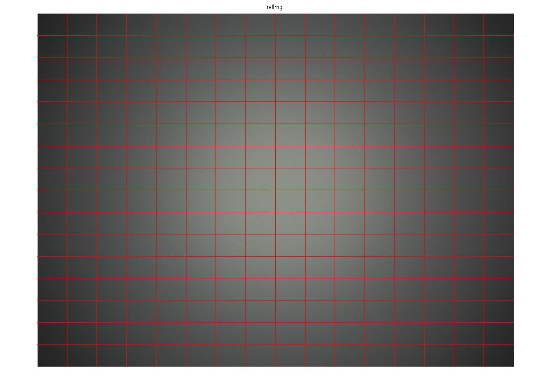Select the grid cell in row 8, column 1
The height and width of the screenshot is (392, 551).
coord(52,179)
